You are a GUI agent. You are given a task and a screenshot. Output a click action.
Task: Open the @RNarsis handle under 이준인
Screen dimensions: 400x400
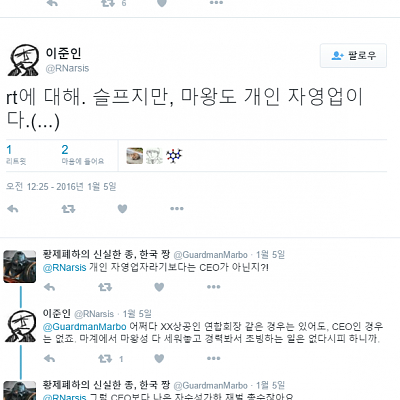67,68
